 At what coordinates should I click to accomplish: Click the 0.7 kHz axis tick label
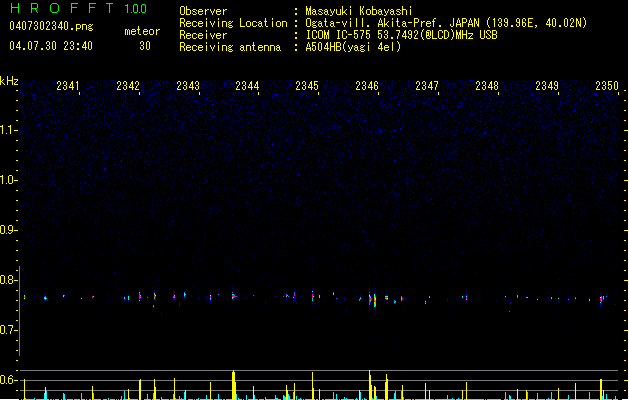point(8,330)
